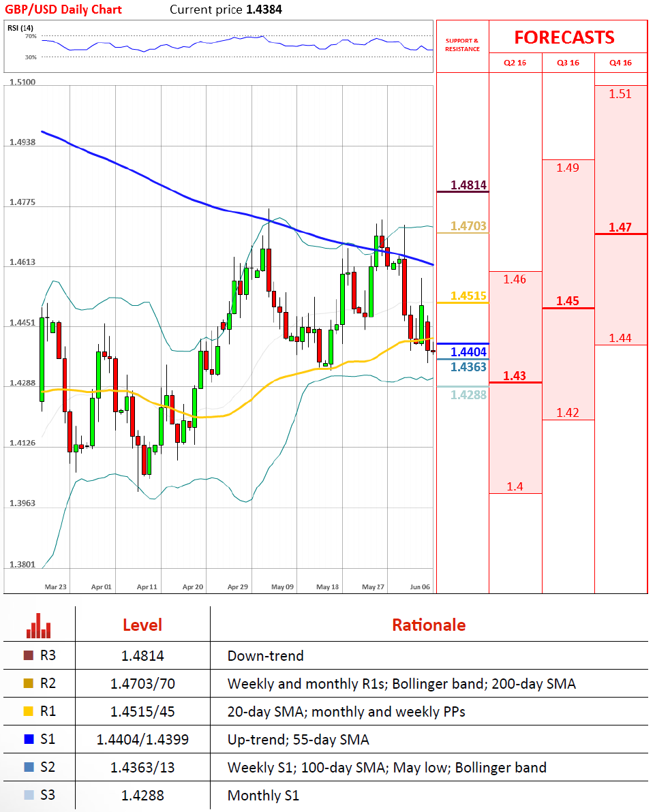Click the Monthly S1 rationale text
The image size is (655, 812).
click(263, 796)
